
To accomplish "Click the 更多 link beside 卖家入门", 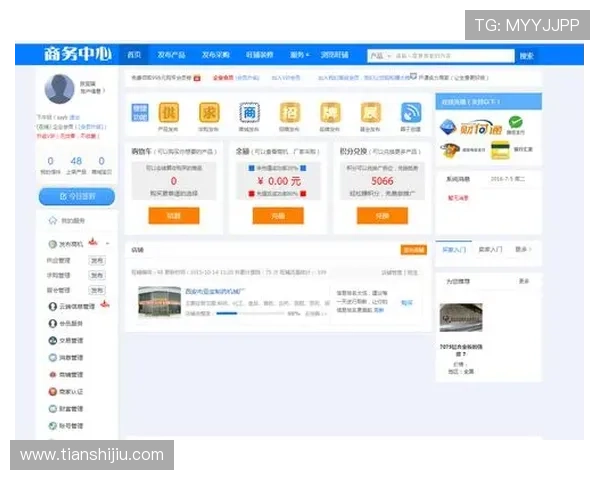I will tap(523, 250).
